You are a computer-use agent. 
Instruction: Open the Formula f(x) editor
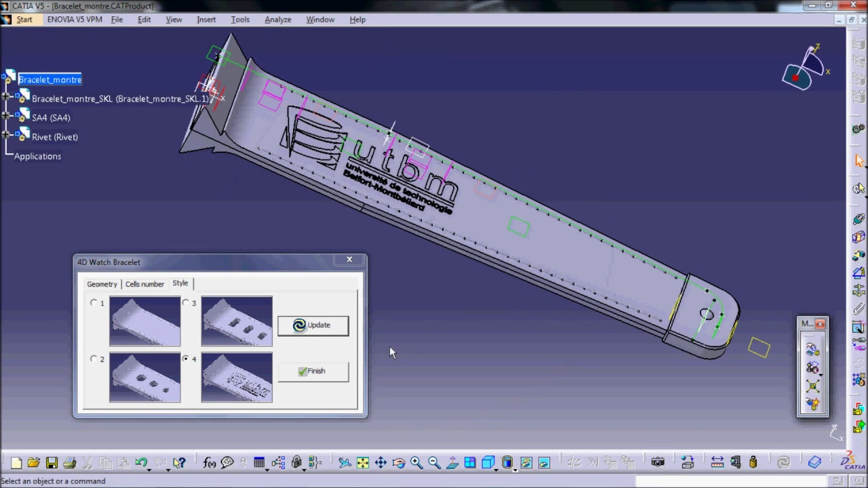pos(210,463)
